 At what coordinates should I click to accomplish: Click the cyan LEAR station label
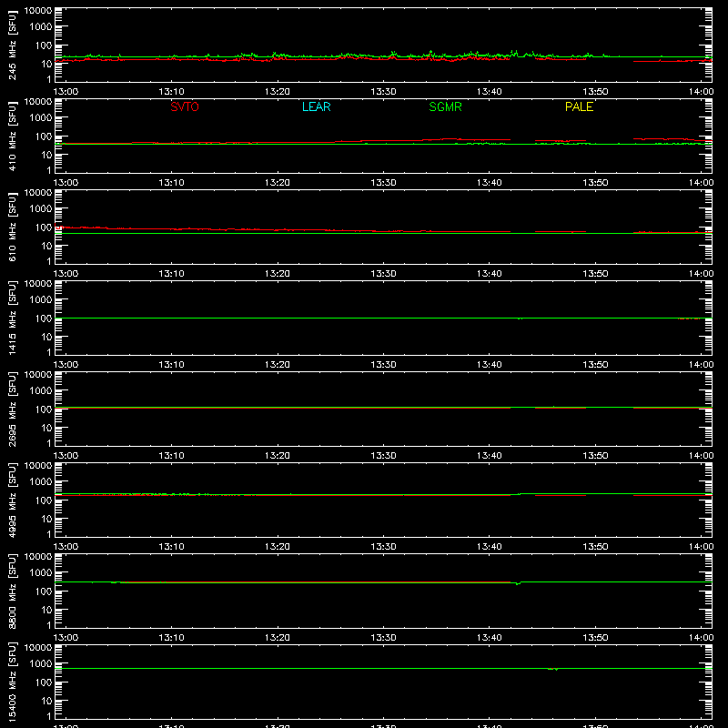click(316, 106)
